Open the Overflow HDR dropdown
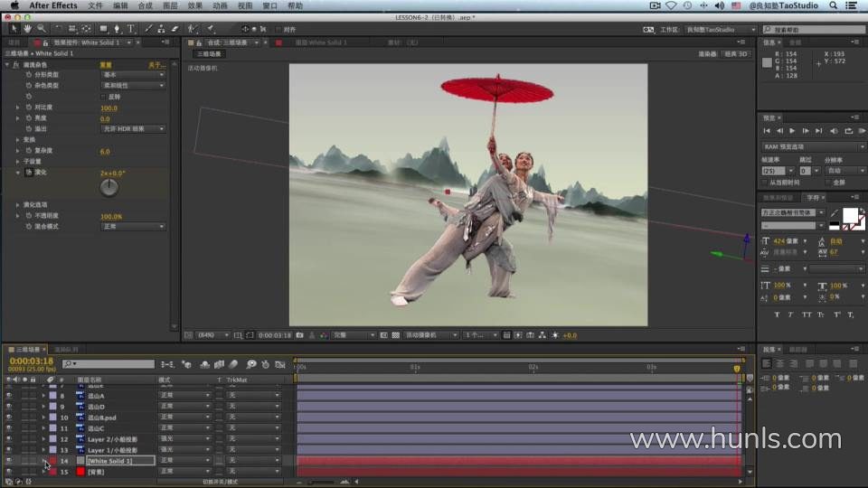 (x=133, y=129)
